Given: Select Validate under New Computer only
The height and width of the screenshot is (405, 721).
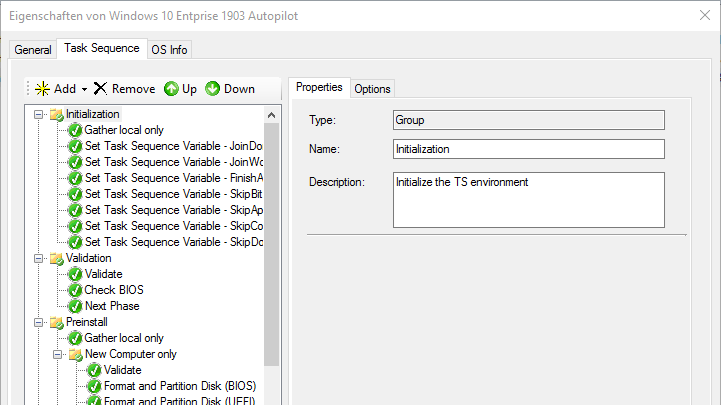Looking at the screenshot, I should pyautogui.click(x=122, y=370).
